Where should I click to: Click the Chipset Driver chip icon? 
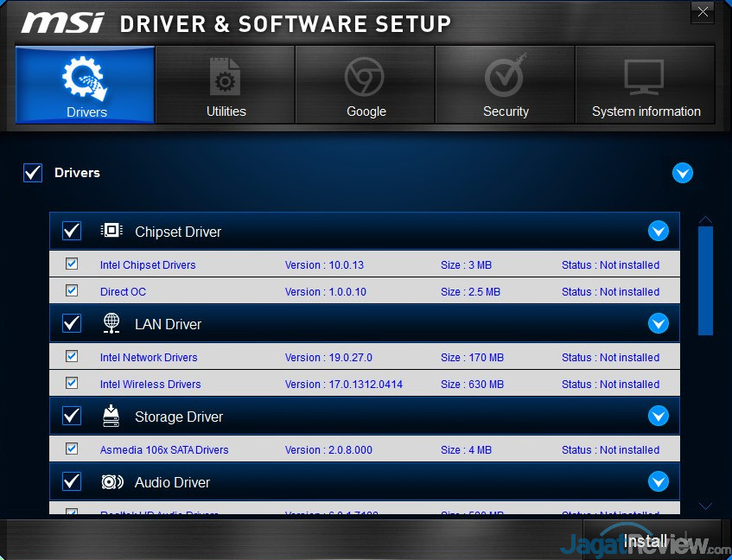111,231
